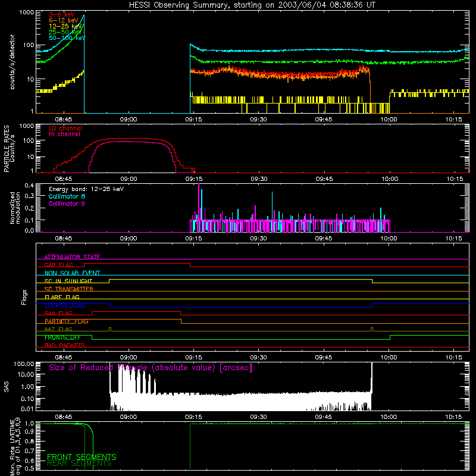476x476 pixels.
Task: Select the 12-25 keV legend label
Action: [65, 26]
